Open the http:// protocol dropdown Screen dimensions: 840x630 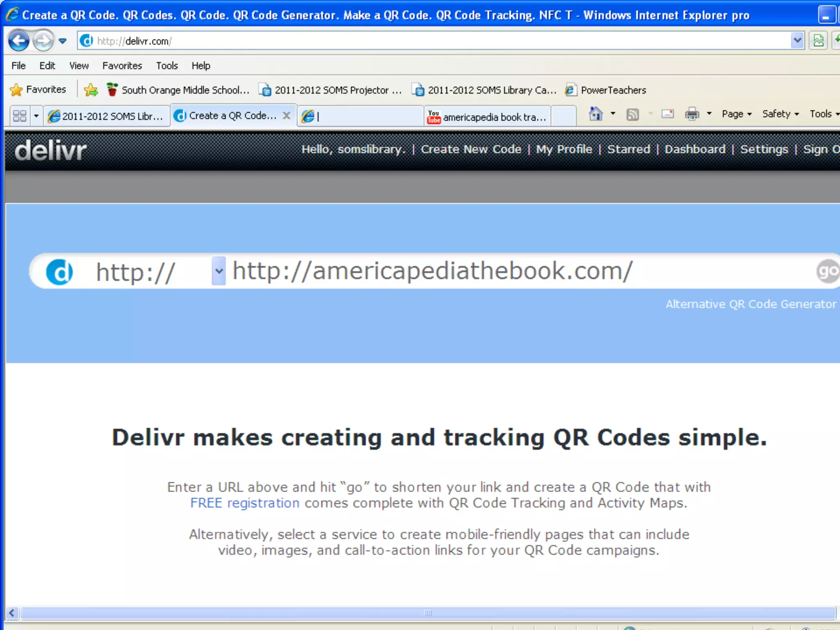(219, 271)
